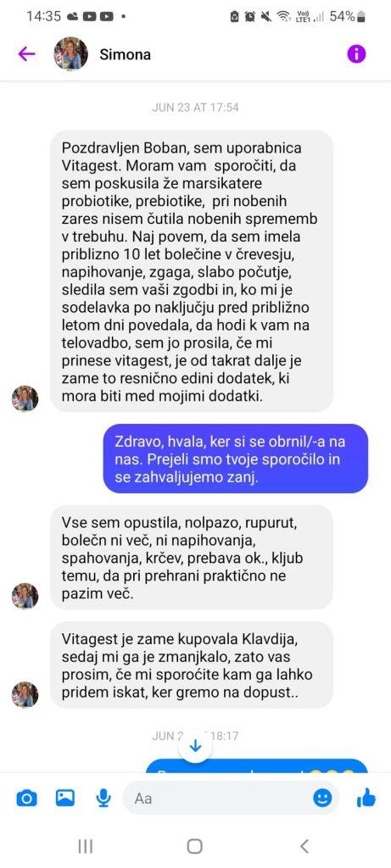Tap the Android back navigation chevron
Screen dimensions: 391x868
pos(304,846)
